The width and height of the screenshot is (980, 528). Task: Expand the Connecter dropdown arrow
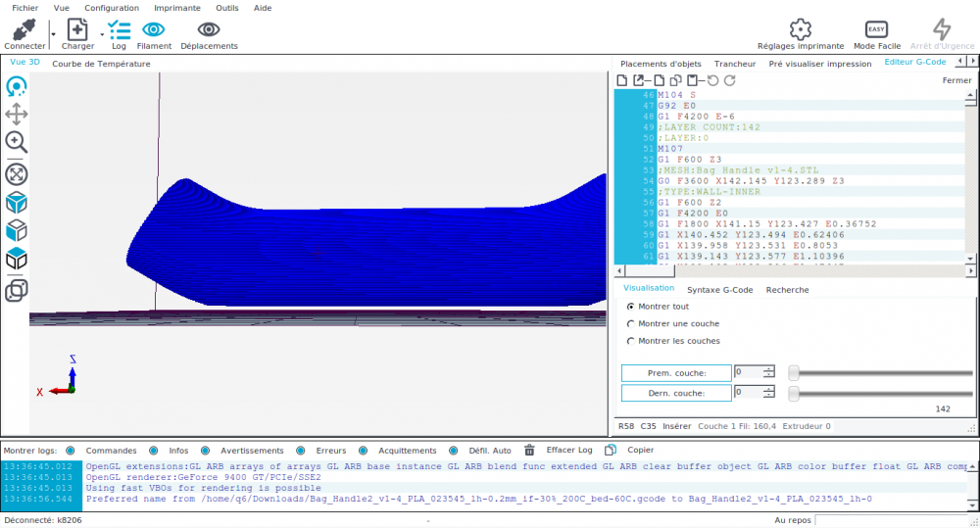[52, 32]
